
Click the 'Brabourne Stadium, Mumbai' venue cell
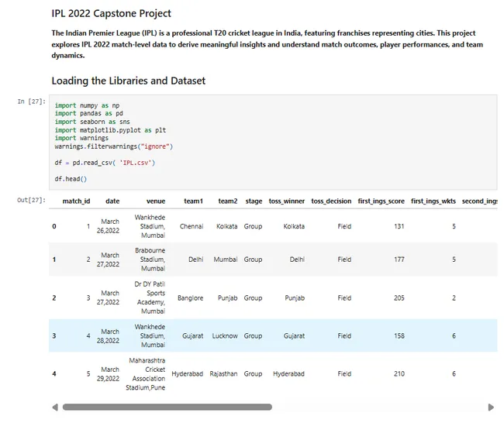pyautogui.click(x=150, y=260)
